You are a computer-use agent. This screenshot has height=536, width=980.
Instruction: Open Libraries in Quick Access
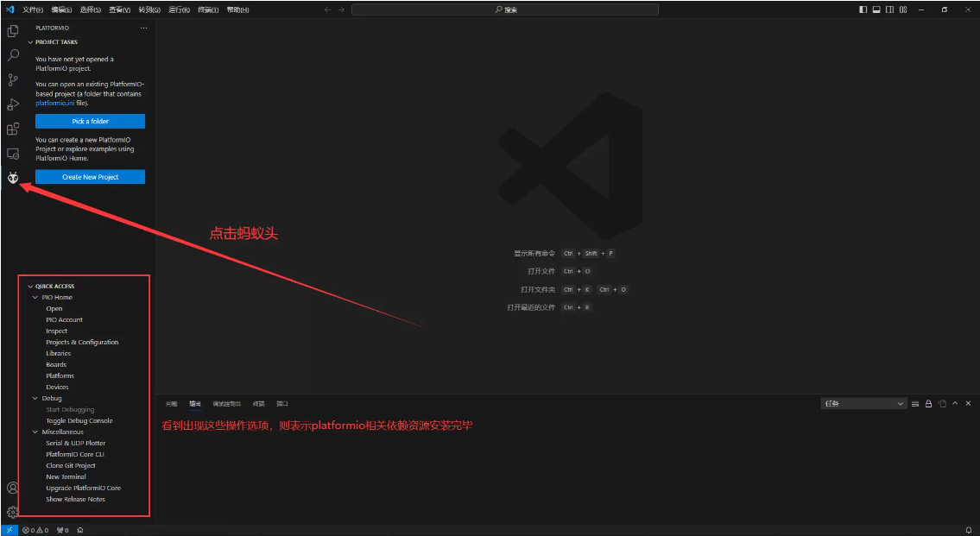coord(58,354)
